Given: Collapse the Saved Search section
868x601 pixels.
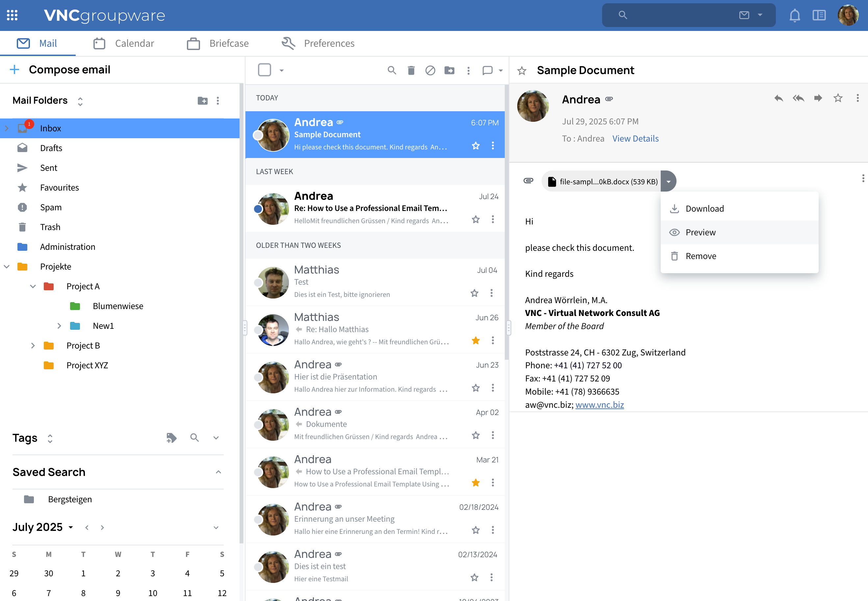Looking at the screenshot, I should 218,472.
